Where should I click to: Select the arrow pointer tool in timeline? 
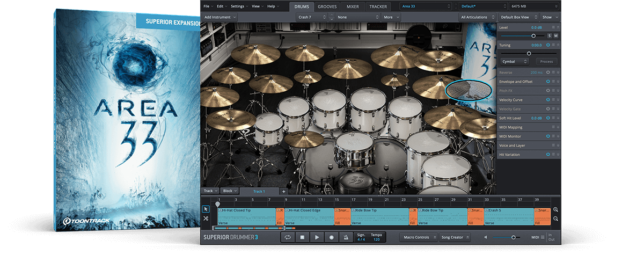tap(206, 209)
